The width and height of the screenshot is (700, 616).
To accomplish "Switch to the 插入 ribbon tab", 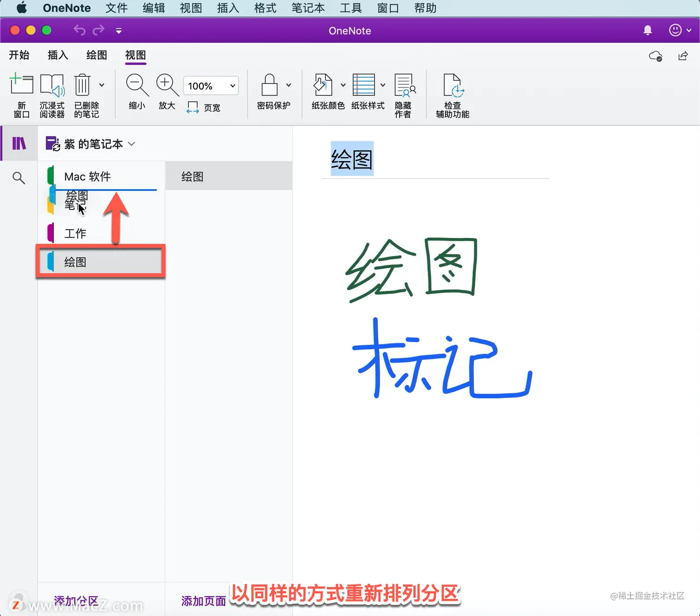I will (x=58, y=55).
